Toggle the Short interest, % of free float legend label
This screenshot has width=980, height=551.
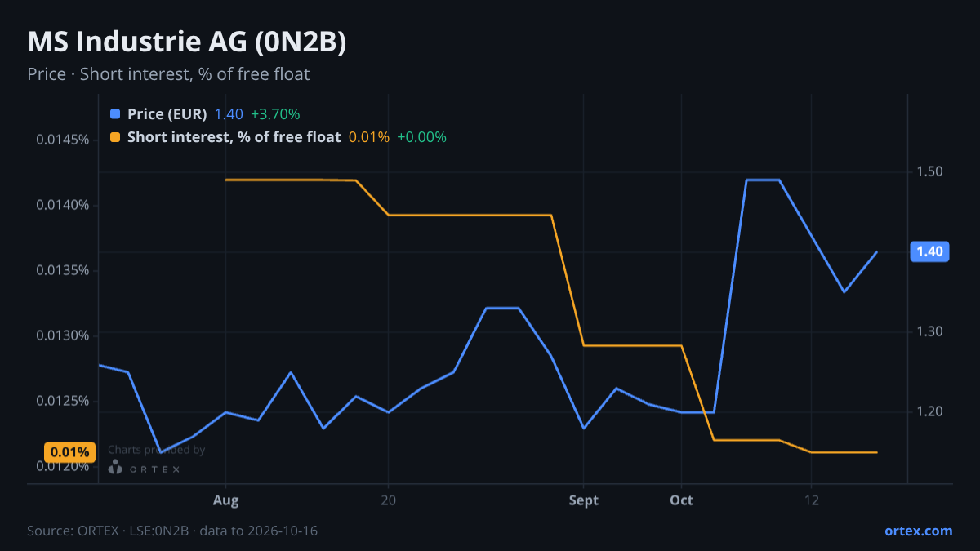pyautogui.click(x=234, y=137)
